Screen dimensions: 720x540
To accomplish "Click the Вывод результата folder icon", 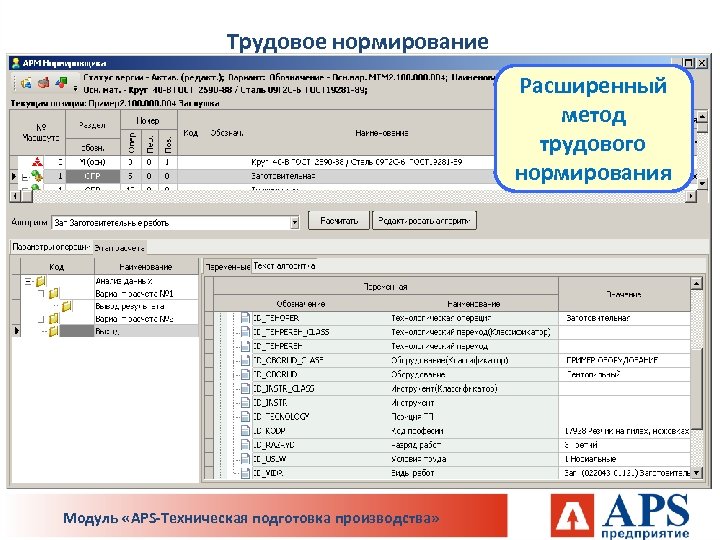I will (x=67, y=306).
